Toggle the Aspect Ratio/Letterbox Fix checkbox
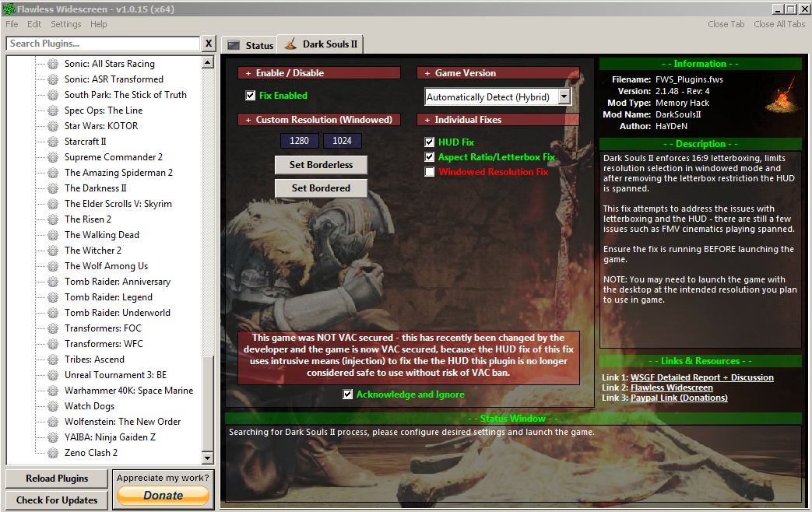 coord(429,157)
